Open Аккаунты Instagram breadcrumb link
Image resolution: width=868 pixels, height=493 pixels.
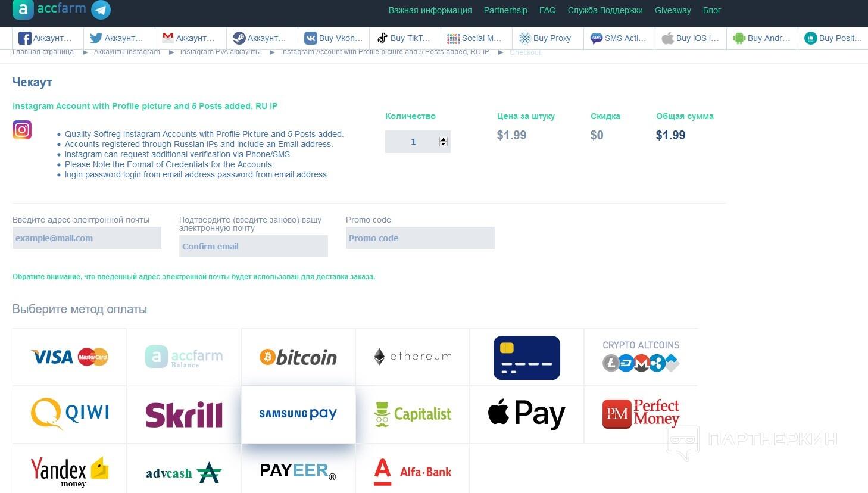tap(127, 52)
